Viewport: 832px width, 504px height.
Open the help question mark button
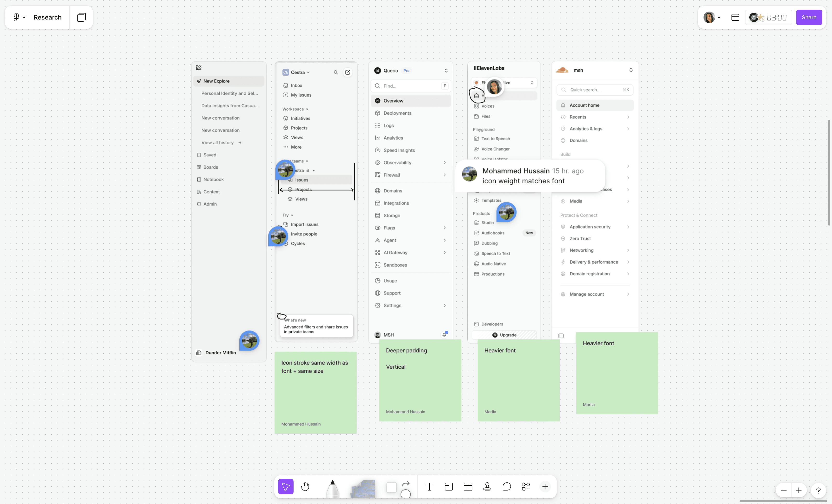click(818, 490)
